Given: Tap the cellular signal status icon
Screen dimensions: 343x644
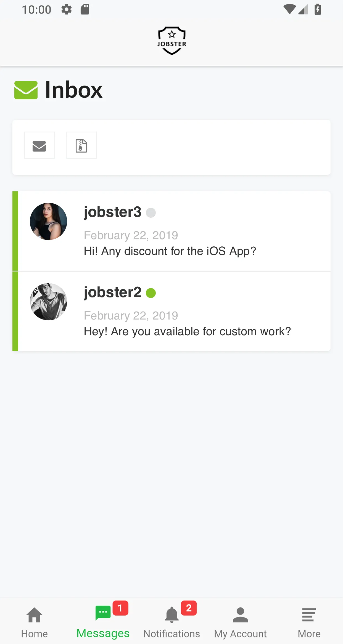Looking at the screenshot, I should (x=304, y=9).
